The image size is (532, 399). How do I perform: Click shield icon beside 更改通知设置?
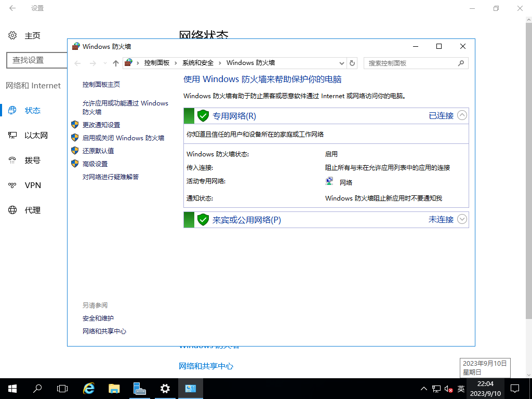75,125
